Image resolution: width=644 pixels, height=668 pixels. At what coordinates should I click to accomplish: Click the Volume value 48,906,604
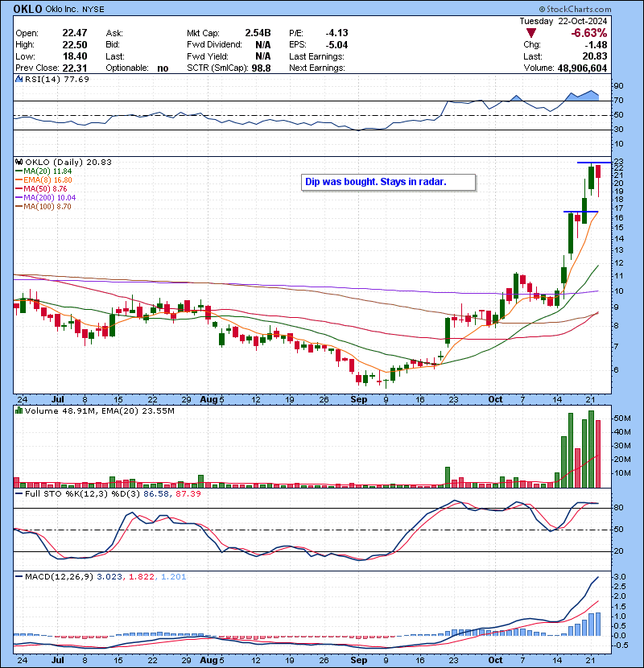pos(582,68)
